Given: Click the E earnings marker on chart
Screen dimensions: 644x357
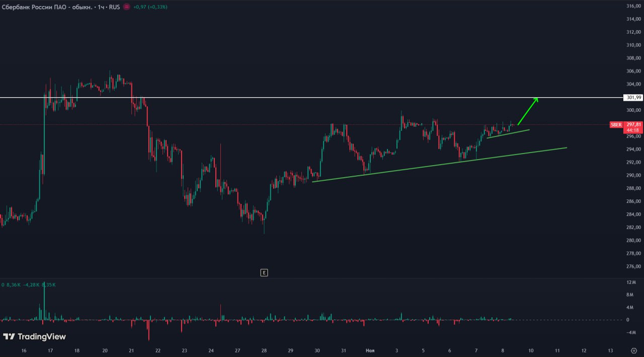Looking at the screenshot, I should coord(264,273).
